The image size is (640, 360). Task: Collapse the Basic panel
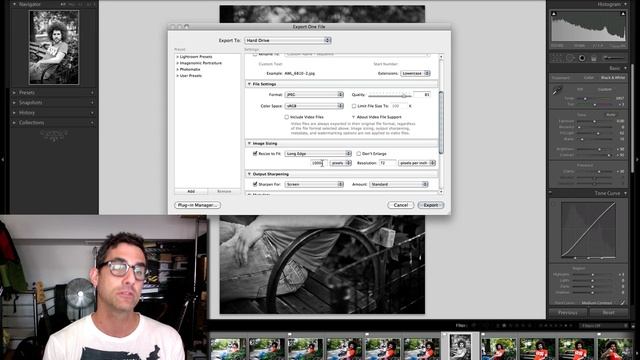(625, 68)
